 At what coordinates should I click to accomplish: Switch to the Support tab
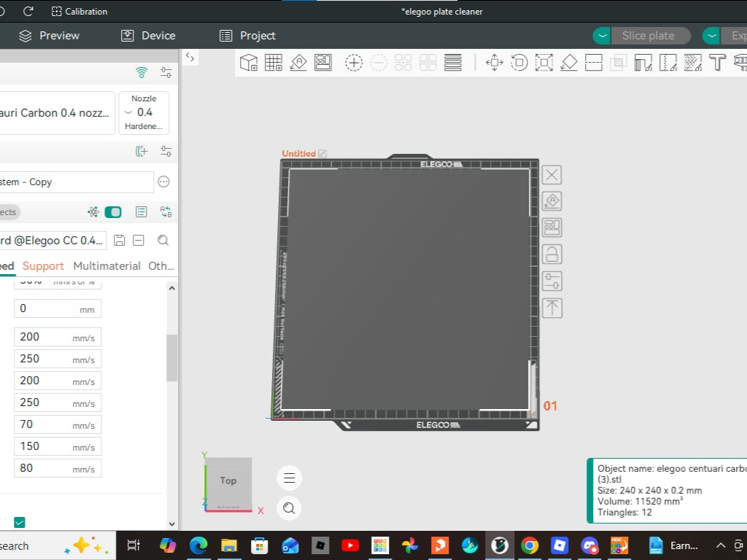pyautogui.click(x=43, y=266)
